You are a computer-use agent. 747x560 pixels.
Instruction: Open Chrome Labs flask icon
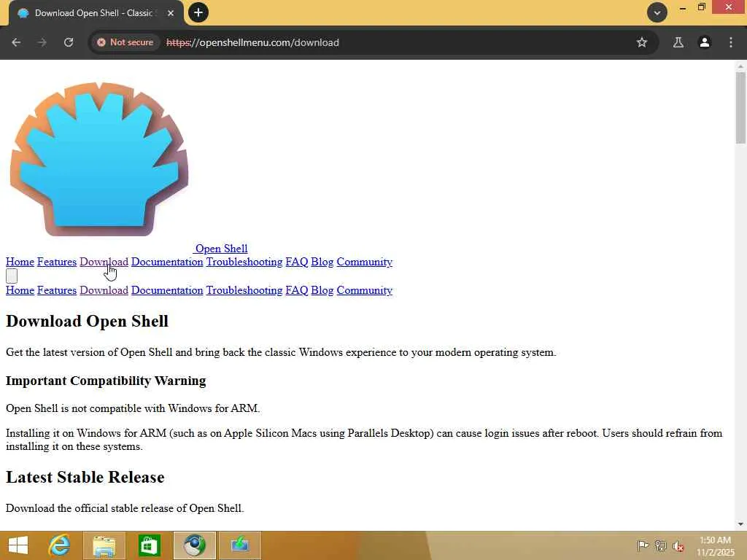point(678,42)
